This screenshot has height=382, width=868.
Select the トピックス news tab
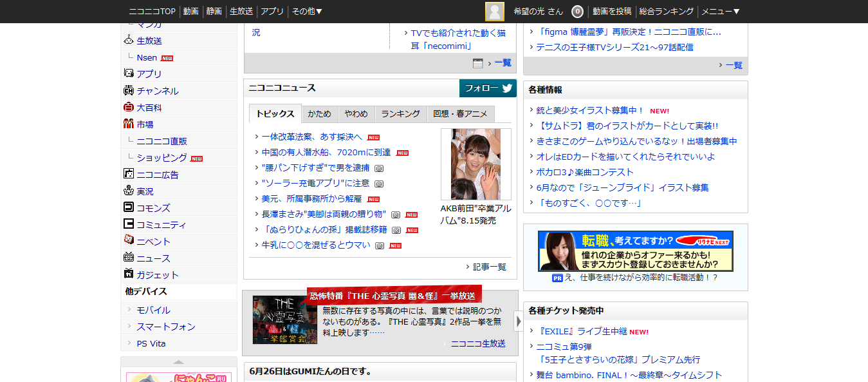(275, 114)
